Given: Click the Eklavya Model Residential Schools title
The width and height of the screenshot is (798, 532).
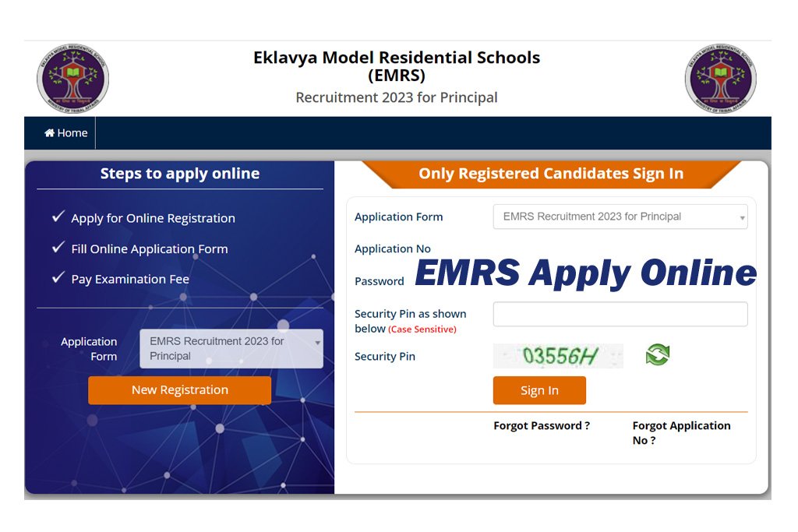Looking at the screenshot, I should [x=397, y=58].
